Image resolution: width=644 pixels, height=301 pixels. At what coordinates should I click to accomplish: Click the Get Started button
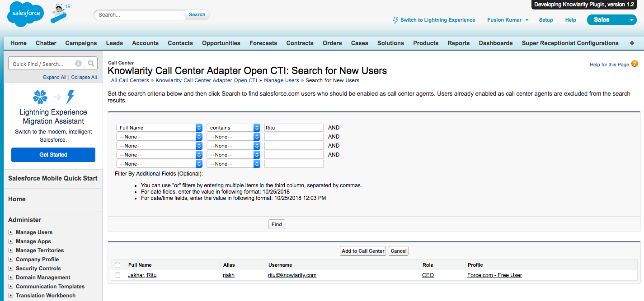53,155
